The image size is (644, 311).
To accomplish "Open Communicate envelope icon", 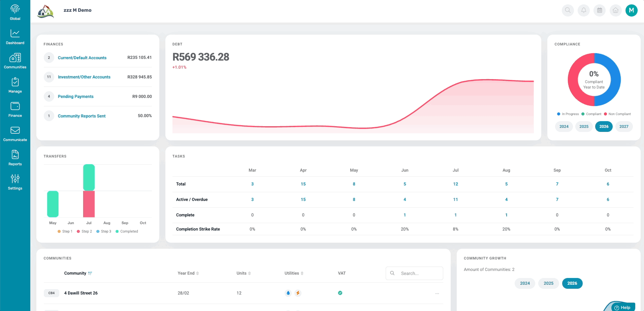I will click(15, 130).
